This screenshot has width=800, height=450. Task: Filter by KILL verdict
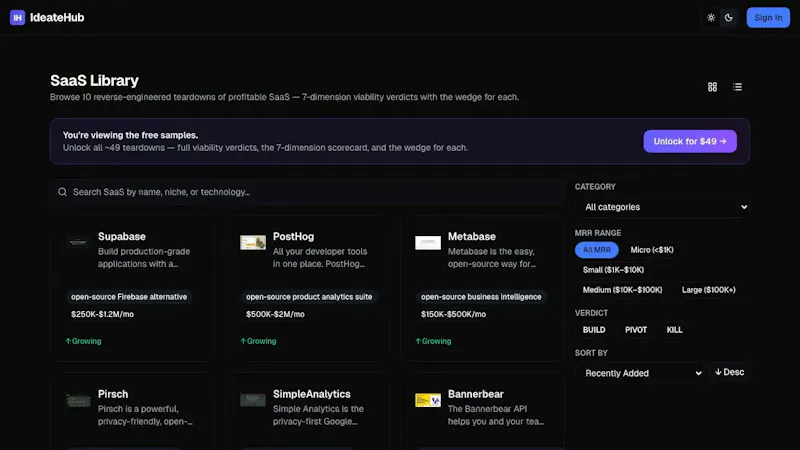pyautogui.click(x=674, y=330)
